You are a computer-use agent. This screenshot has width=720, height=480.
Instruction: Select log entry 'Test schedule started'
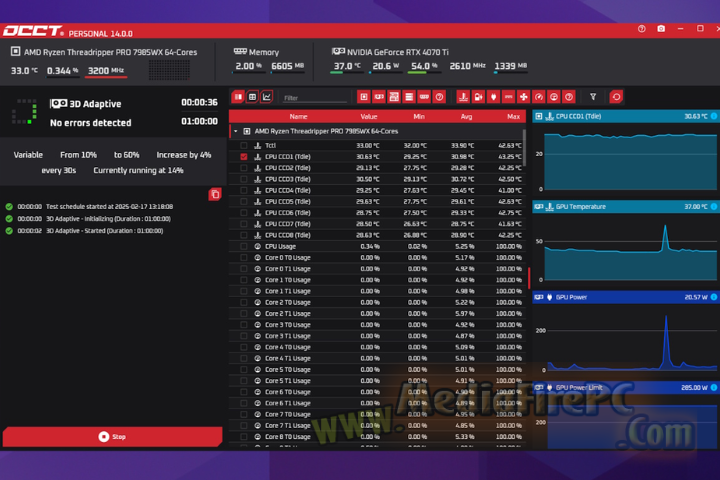[x=109, y=207]
